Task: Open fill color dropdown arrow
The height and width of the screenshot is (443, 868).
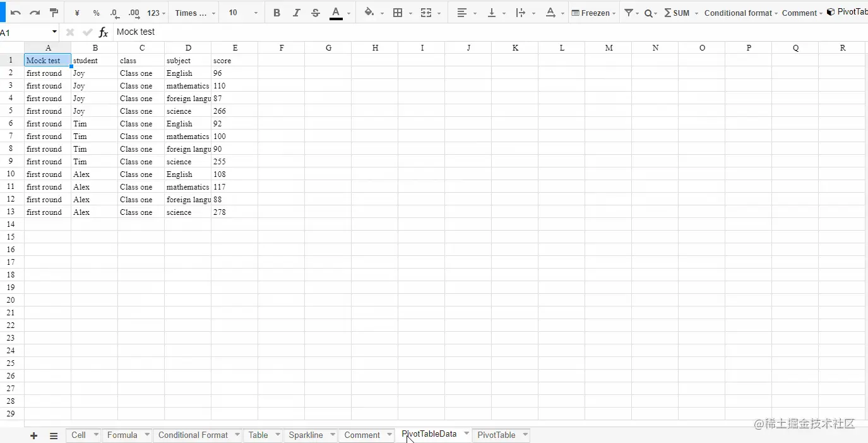Action: 382,13
